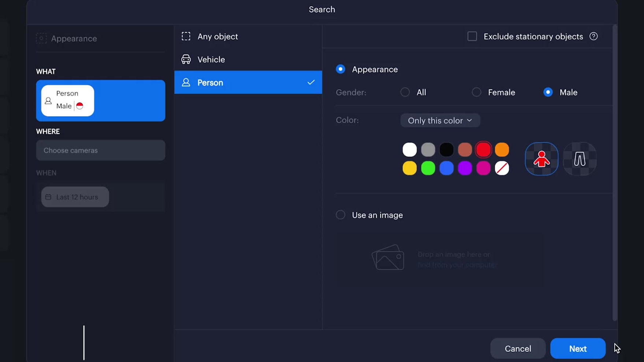
Task: Click the Cancel button
Action: 518,348
